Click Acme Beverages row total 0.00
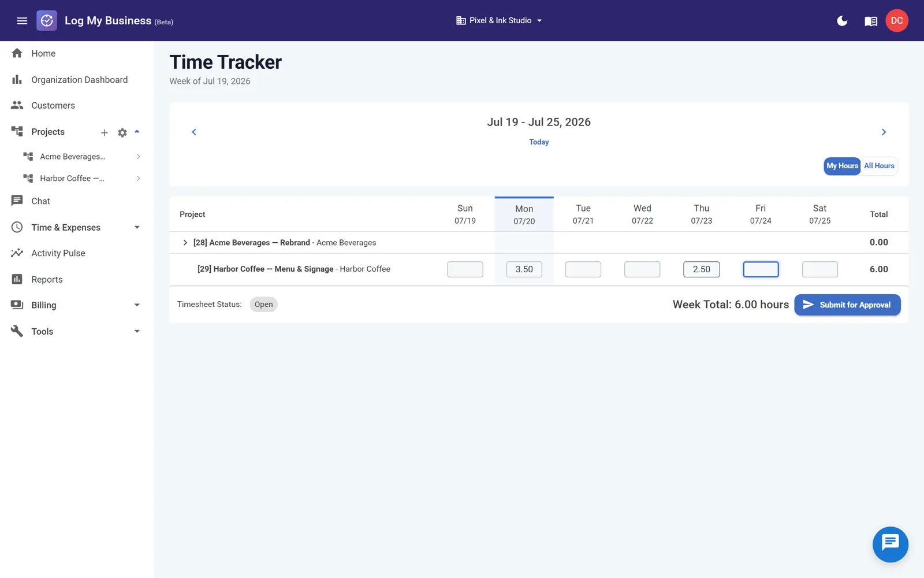 (x=879, y=243)
